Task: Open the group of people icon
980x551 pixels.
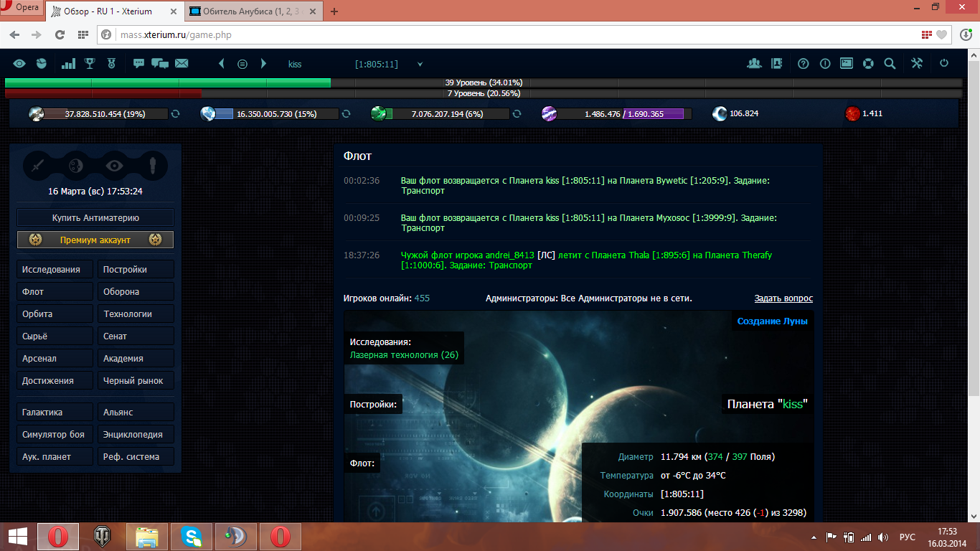Action: click(754, 64)
